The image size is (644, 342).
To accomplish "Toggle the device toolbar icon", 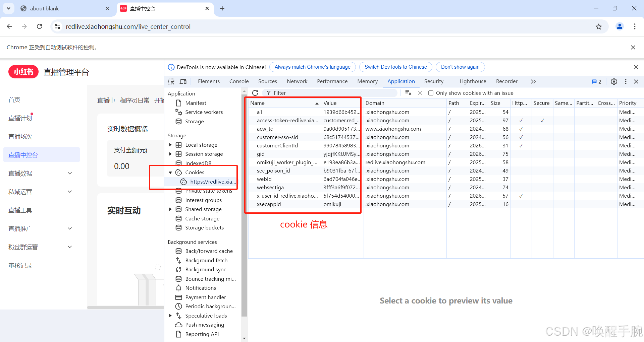I will coord(183,81).
